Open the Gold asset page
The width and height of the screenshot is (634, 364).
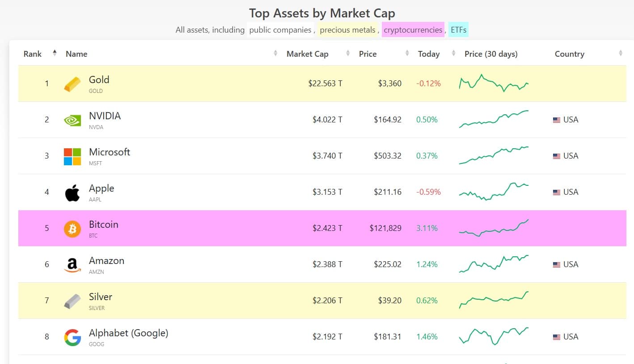99,79
